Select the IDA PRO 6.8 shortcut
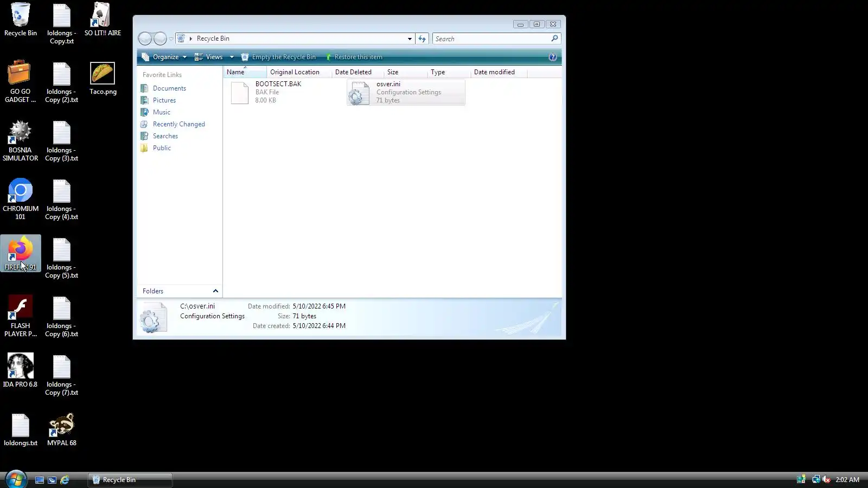This screenshot has width=868, height=488. pyautogui.click(x=21, y=370)
